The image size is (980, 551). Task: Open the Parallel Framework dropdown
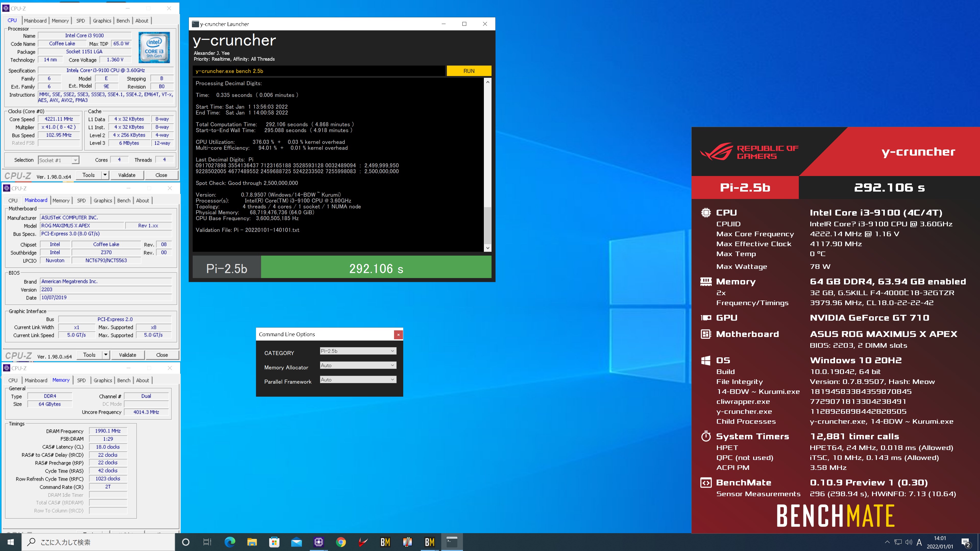coord(358,380)
